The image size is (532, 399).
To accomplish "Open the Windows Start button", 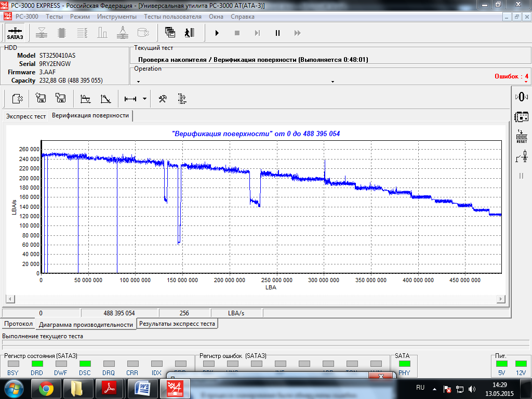I will [x=14, y=389].
